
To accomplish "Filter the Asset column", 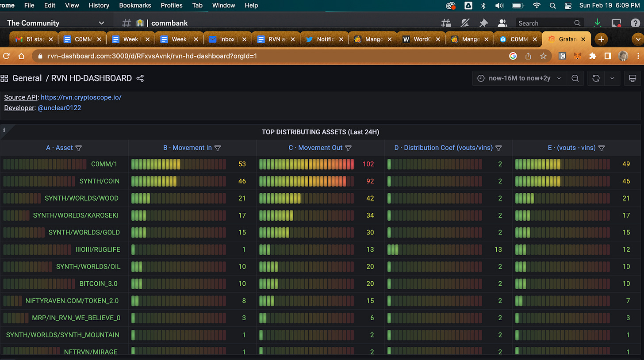I will pyautogui.click(x=79, y=148).
